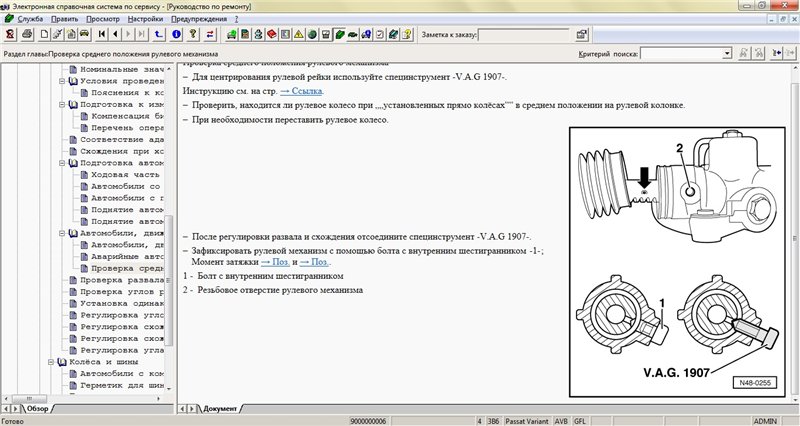
Task: Open the blue info circle icon
Action: point(176,34)
